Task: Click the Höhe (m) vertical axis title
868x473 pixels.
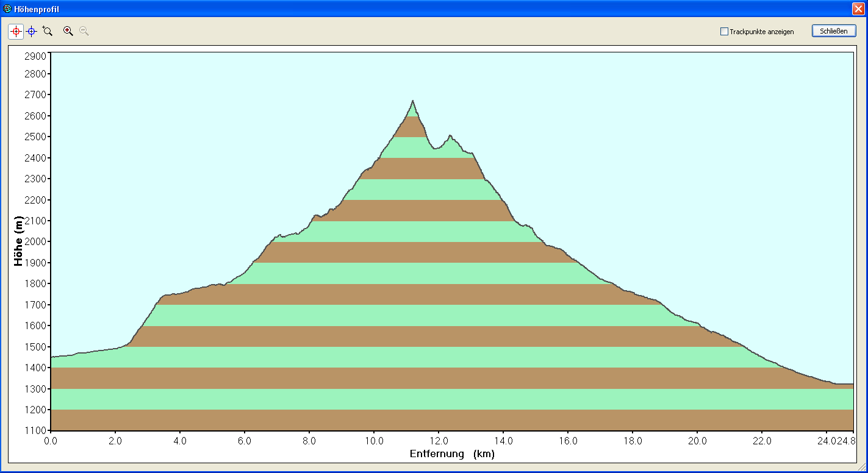Action: point(19,241)
